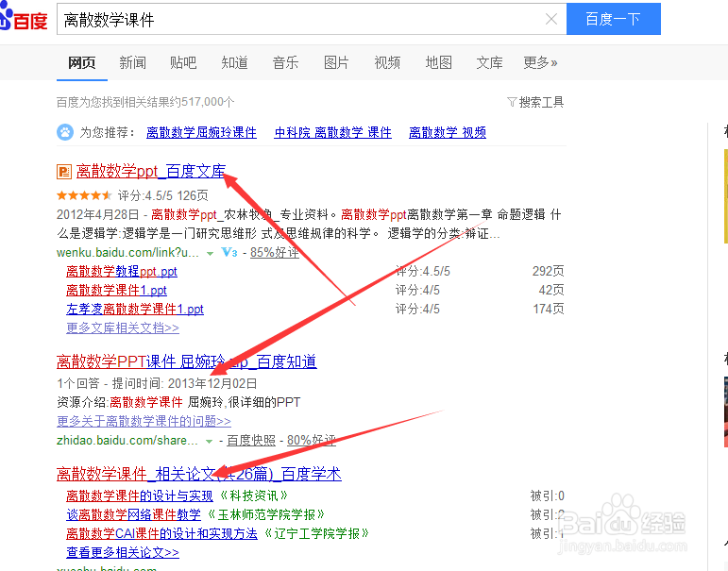
Task: Click the 评分:4.5/5 126页 rating text
Action: coord(163,195)
